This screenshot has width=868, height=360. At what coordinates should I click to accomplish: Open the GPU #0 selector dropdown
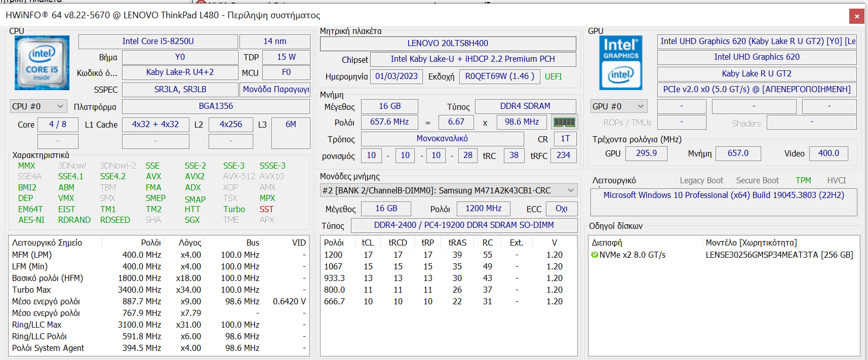(619, 106)
